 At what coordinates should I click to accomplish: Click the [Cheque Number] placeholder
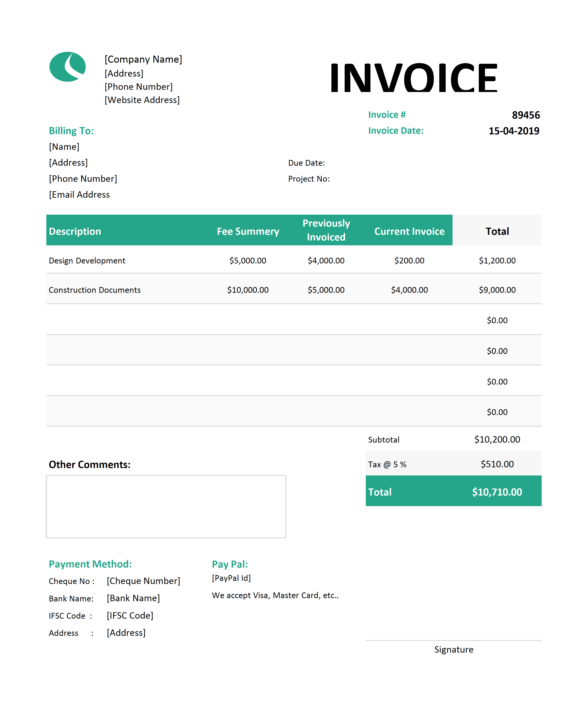click(144, 581)
